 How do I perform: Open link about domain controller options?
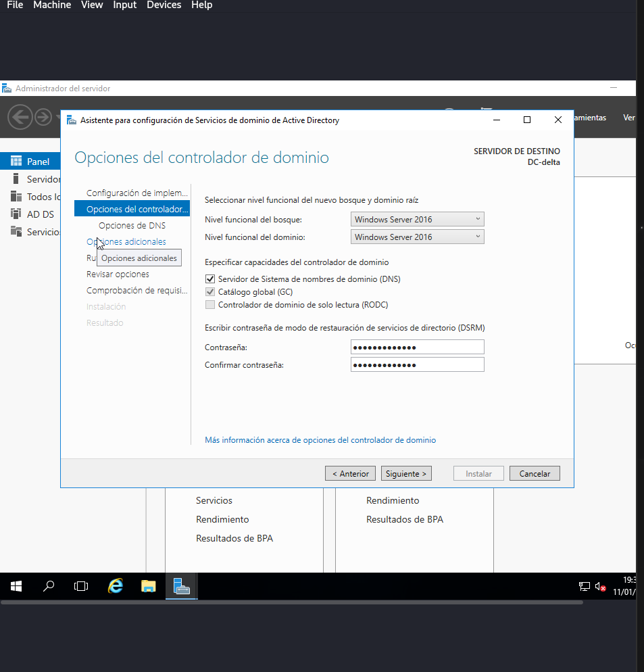tap(320, 440)
